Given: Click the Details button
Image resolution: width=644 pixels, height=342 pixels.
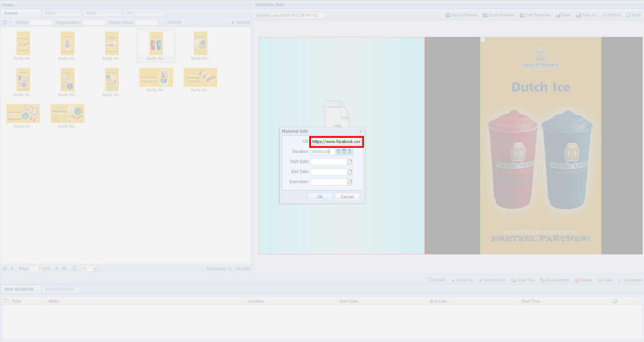Looking at the screenshot, I should point(437,280).
